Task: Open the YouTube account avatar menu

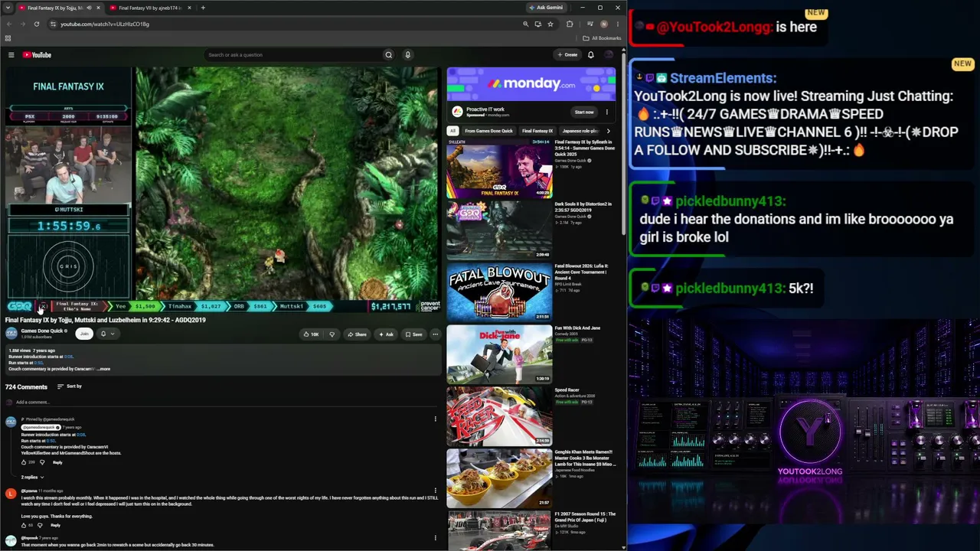Action: point(609,55)
